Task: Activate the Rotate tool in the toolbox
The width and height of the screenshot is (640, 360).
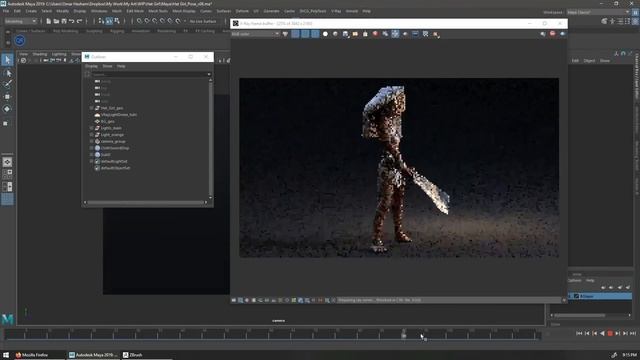Action: [x=7, y=109]
